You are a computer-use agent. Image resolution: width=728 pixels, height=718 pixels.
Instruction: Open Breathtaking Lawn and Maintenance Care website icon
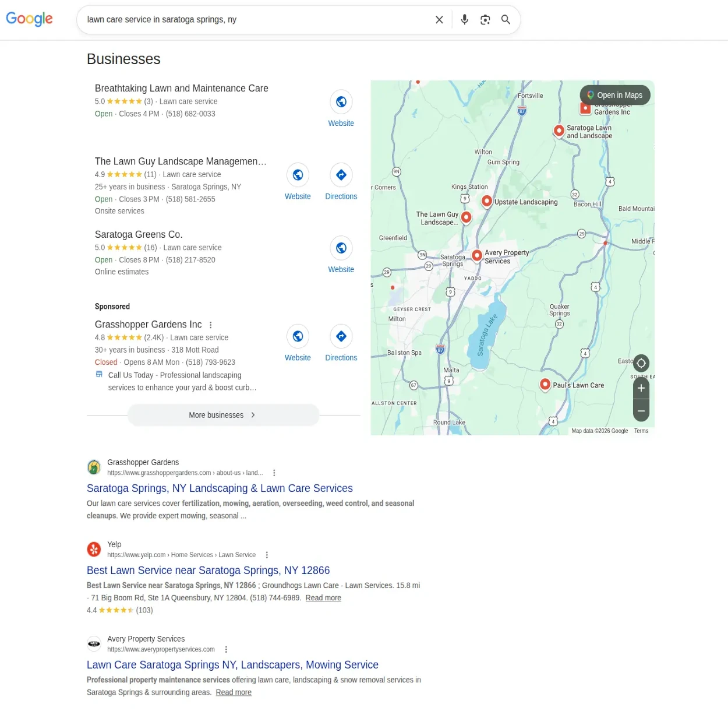click(x=341, y=102)
